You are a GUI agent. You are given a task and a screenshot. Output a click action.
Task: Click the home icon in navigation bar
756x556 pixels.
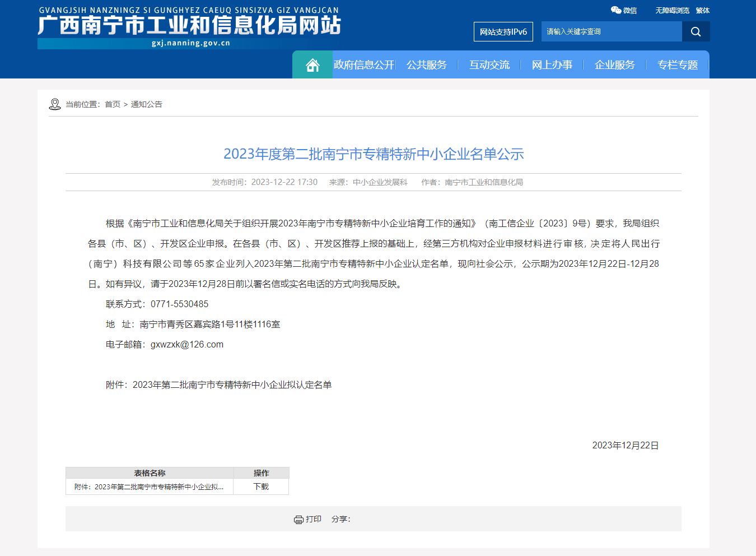[312, 65]
